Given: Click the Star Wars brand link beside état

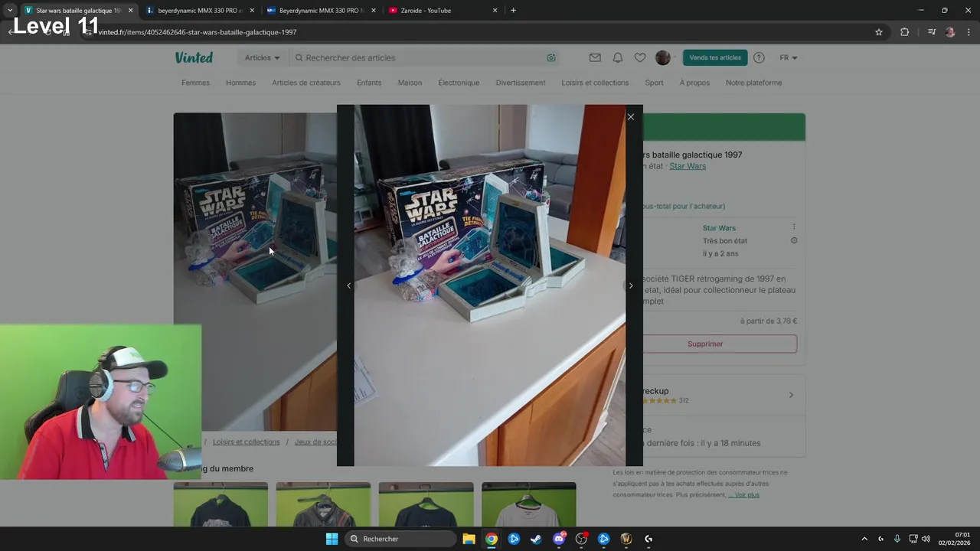Looking at the screenshot, I should pos(688,166).
